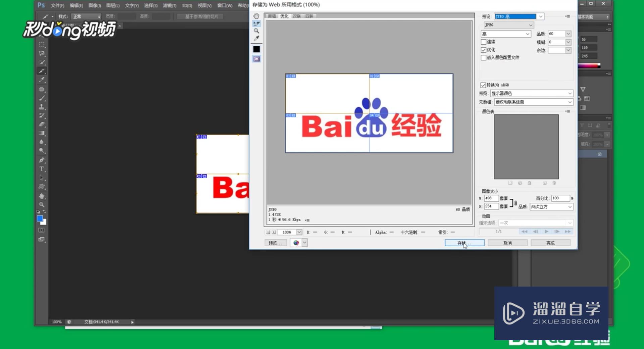The image size is (644, 349).
Task: Select the Lasso tool in Photoshop toolbar
Action: [x=42, y=53]
